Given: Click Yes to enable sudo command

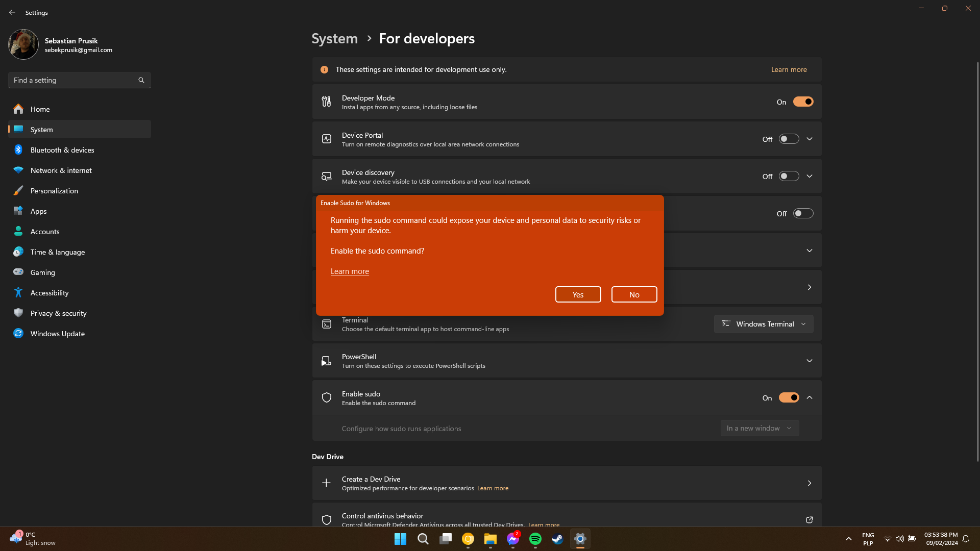Looking at the screenshot, I should pos(578,294).
